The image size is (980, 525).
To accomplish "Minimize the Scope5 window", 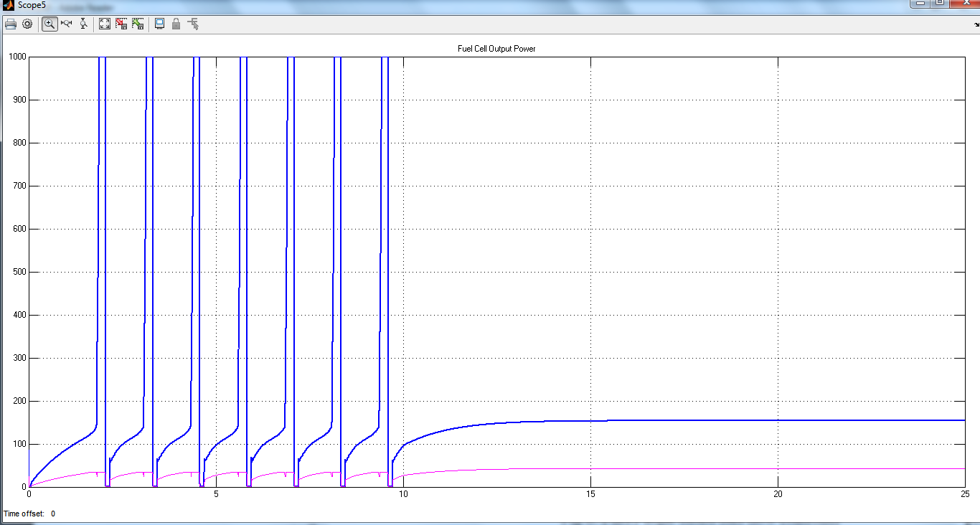I will (921, 3).
